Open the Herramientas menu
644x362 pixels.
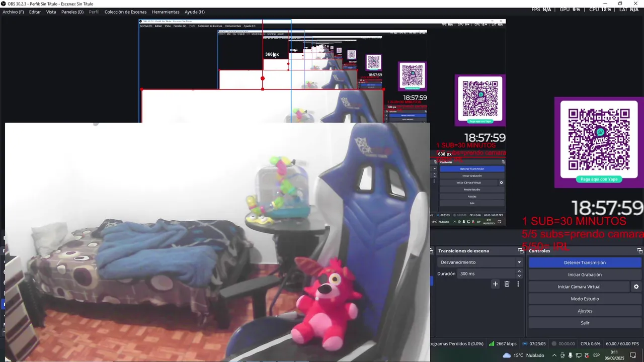166,12
